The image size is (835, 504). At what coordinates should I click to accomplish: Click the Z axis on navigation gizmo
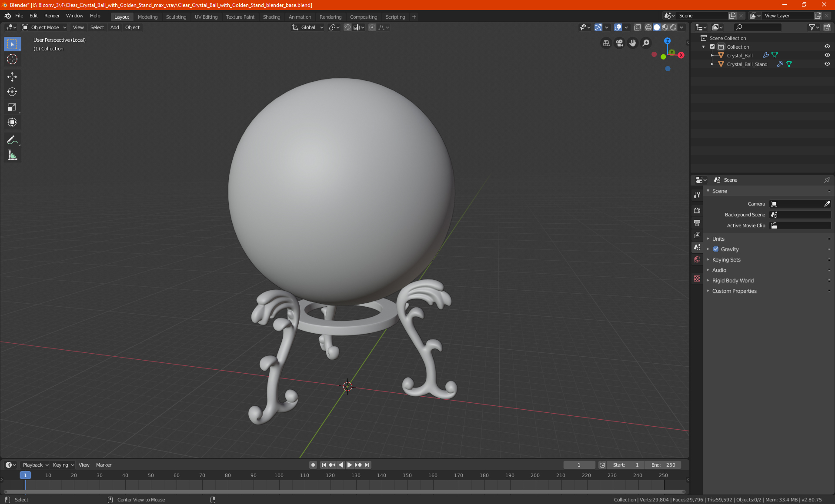(667, 41)
